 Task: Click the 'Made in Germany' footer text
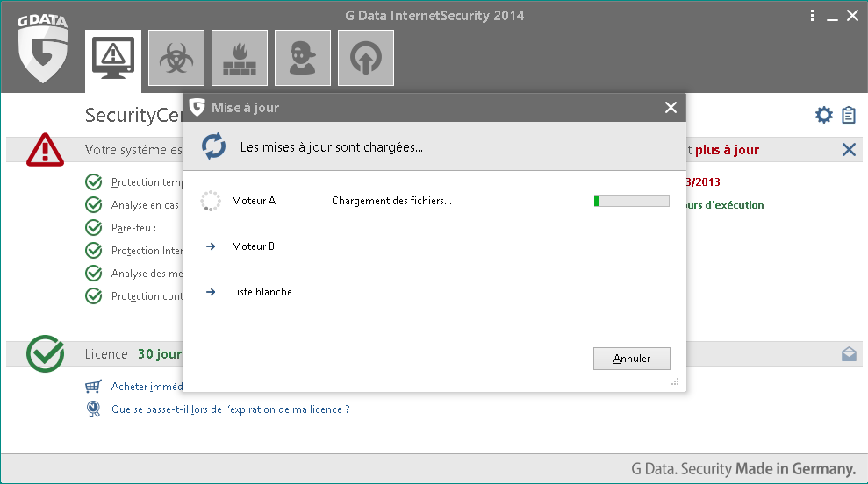[x=795, y=469]
